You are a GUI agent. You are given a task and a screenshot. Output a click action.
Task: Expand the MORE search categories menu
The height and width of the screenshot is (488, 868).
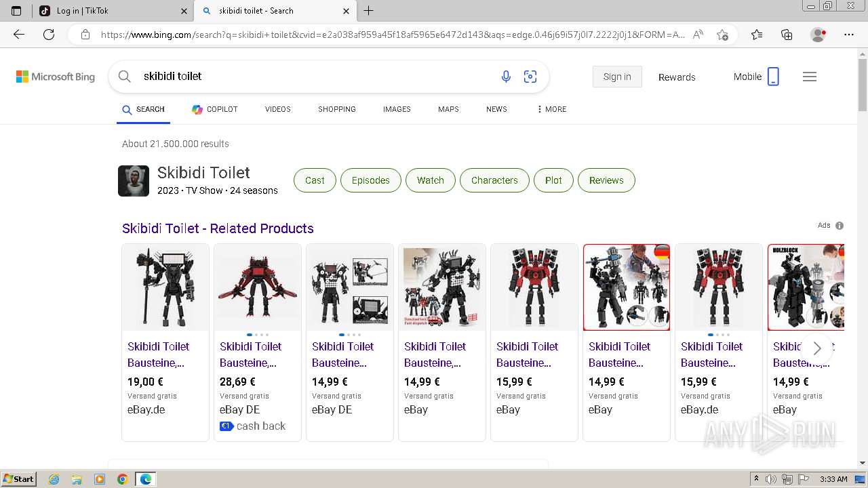pos(551,109)
